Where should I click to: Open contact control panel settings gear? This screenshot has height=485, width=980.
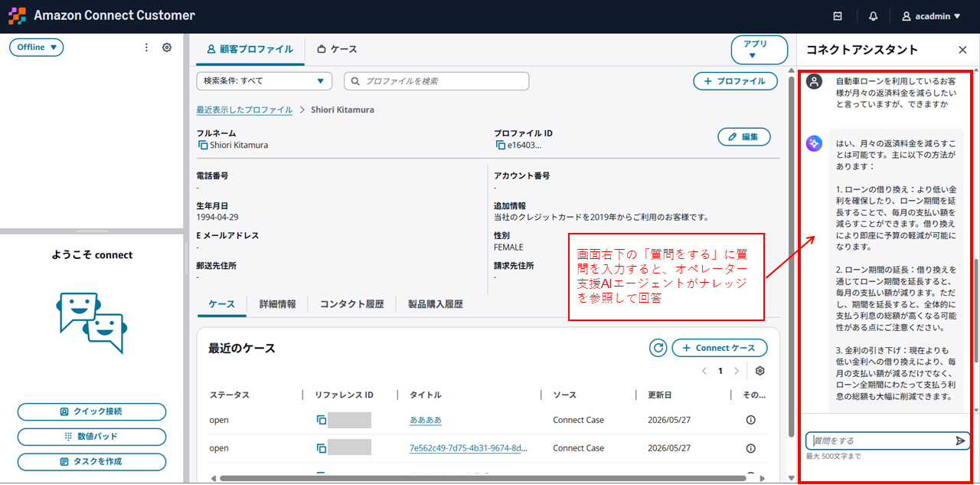167,48
